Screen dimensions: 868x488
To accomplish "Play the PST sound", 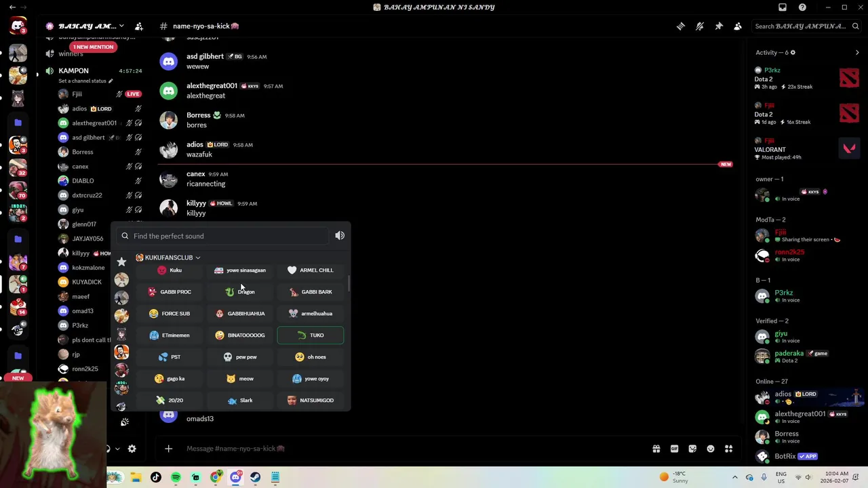I will tap(170, 357).
